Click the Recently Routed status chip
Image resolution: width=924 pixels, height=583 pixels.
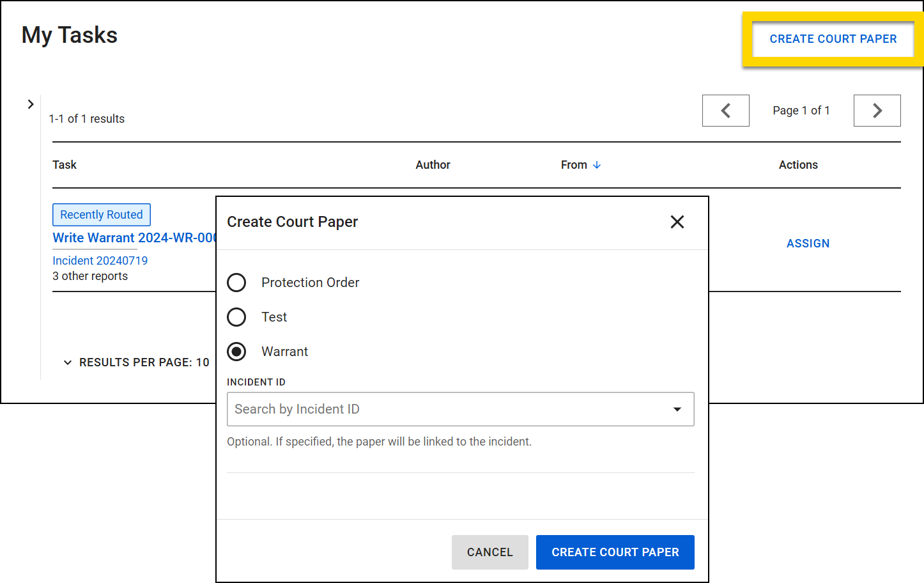pos(101,214)
